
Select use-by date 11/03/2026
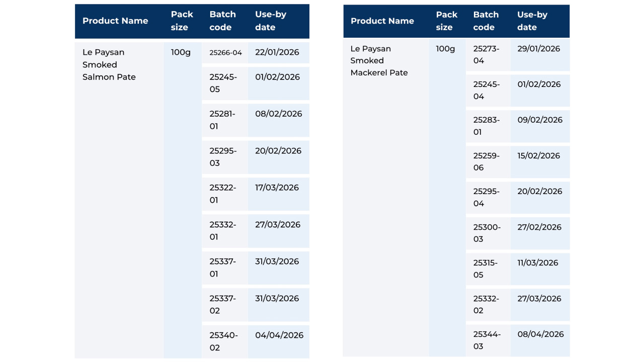[538, 263]
